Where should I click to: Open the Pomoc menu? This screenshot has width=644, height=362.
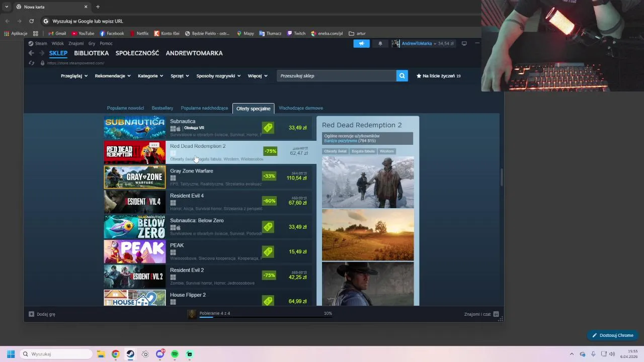[x=106, y=43]
